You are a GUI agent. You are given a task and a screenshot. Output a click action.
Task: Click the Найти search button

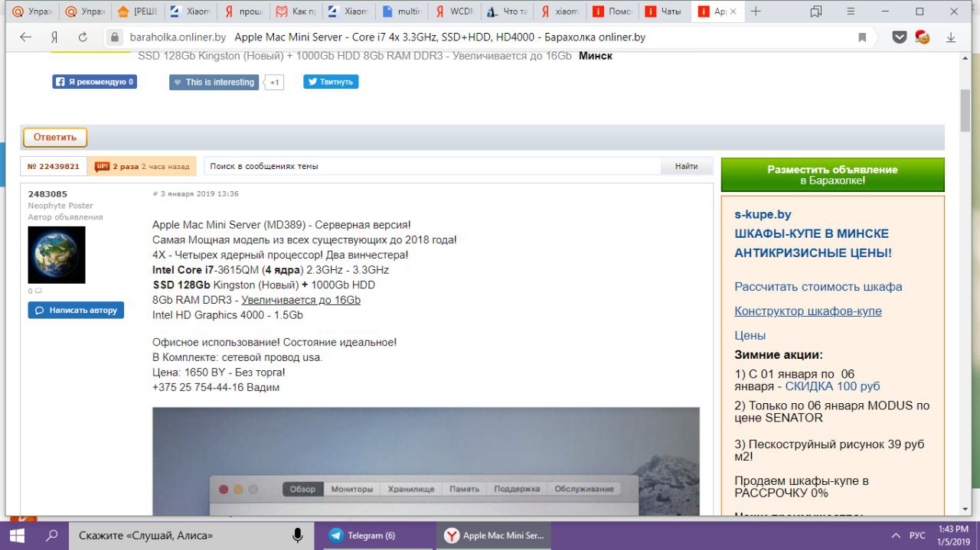tap(686, 166)
